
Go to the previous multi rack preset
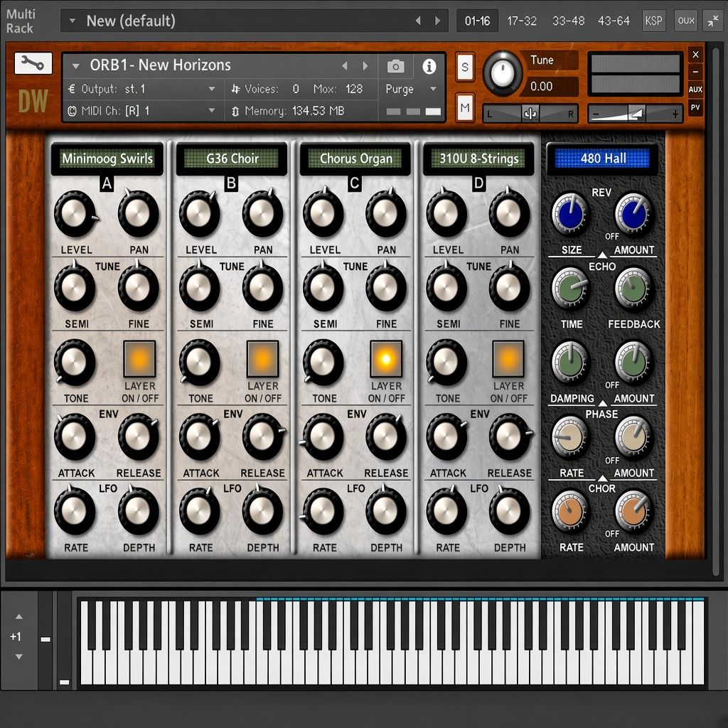(418, 21)
